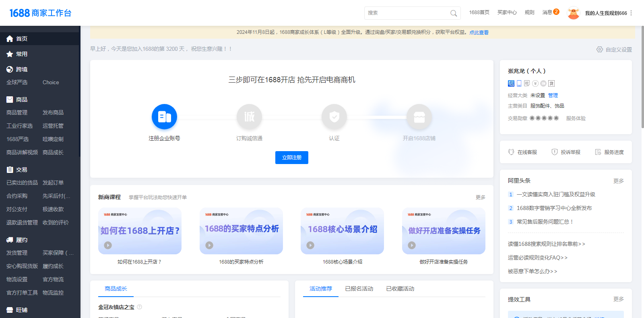Open headline 1688数字营销学习中心全新发布
Viewport: 644px width, 318px height.
tap(554, 208)
